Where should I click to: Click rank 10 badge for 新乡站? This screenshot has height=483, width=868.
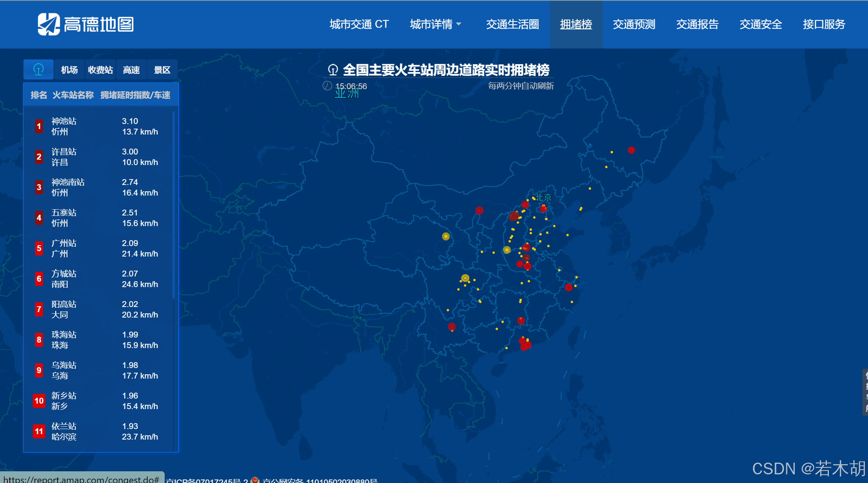39,401
